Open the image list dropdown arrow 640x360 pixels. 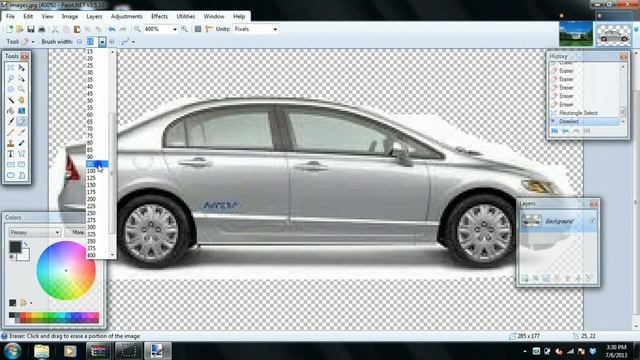tap(636, 29)
